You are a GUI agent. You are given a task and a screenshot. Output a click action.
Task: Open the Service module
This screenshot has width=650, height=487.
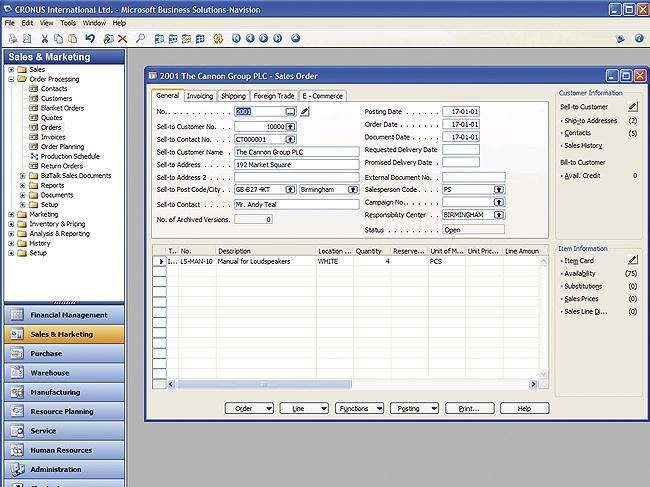[64, 431]
